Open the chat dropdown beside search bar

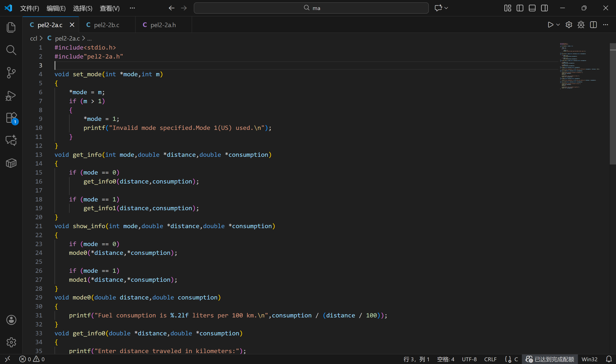click(446, 8)
